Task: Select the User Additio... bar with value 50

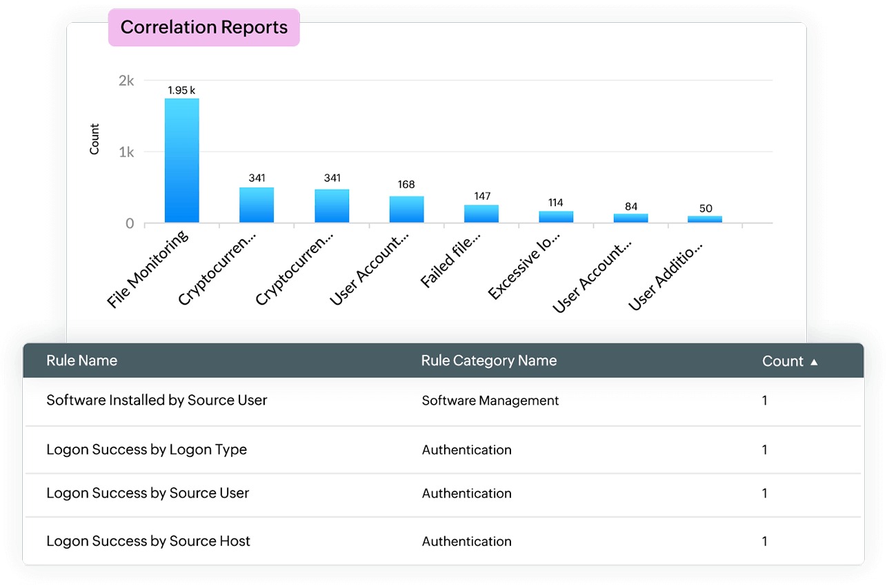Action: click(x=705, y=219)
